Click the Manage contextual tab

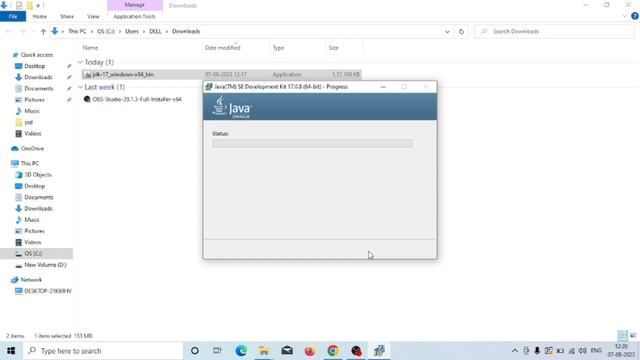pos(135,5)
